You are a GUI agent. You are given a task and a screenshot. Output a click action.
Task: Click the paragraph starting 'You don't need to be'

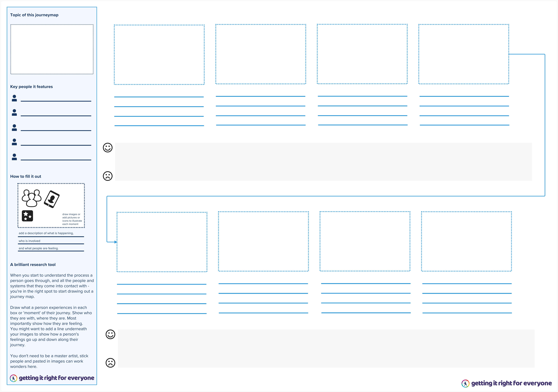[x=49, y=361]
